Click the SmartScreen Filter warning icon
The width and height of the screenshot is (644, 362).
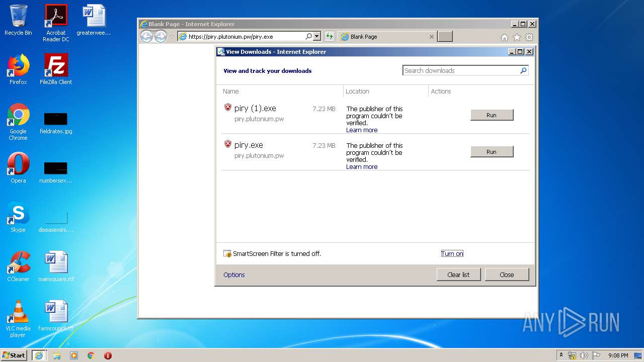tap(227, 254)
